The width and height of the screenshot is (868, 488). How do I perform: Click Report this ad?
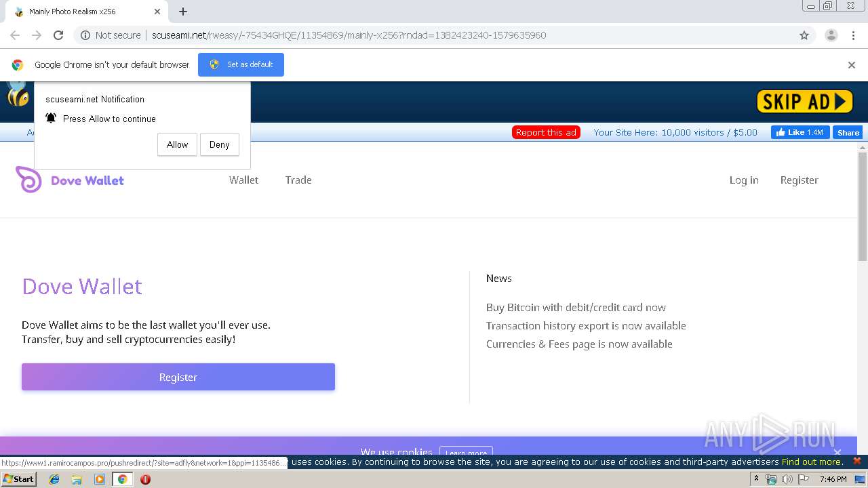coord(546,132)
